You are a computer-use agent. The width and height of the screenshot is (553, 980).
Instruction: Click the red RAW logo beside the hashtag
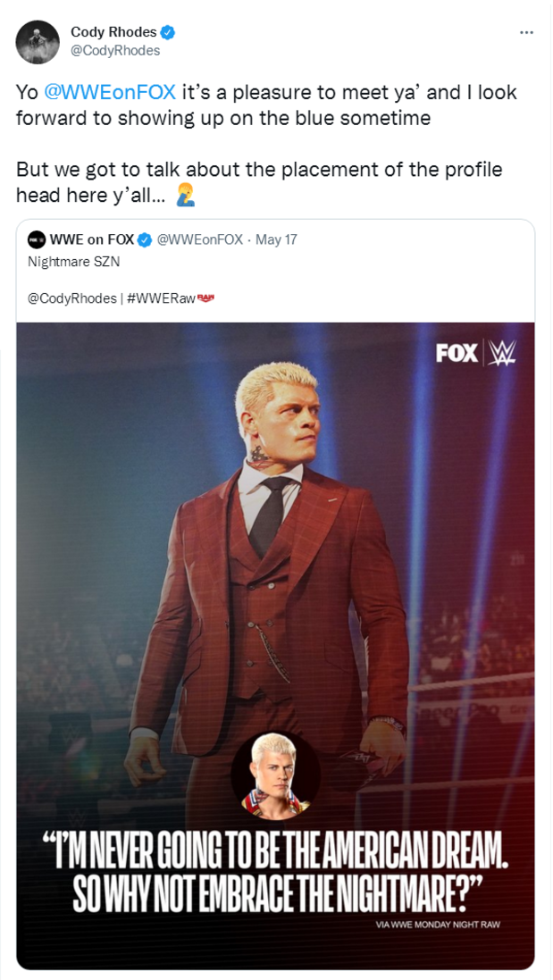click(x=206, y=298)
